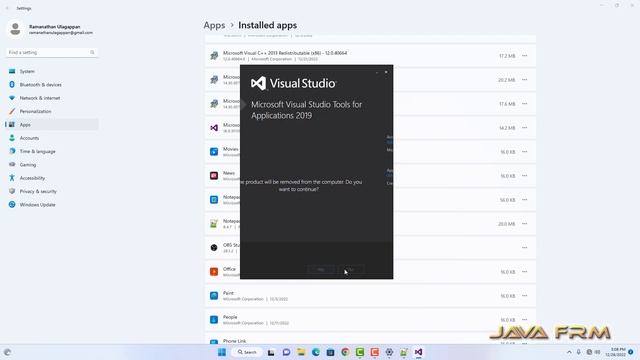This screenshot has width=640, height=360.
Task: Open the red Camtasia recorder icon in taskbar
Action: (374, 352)
